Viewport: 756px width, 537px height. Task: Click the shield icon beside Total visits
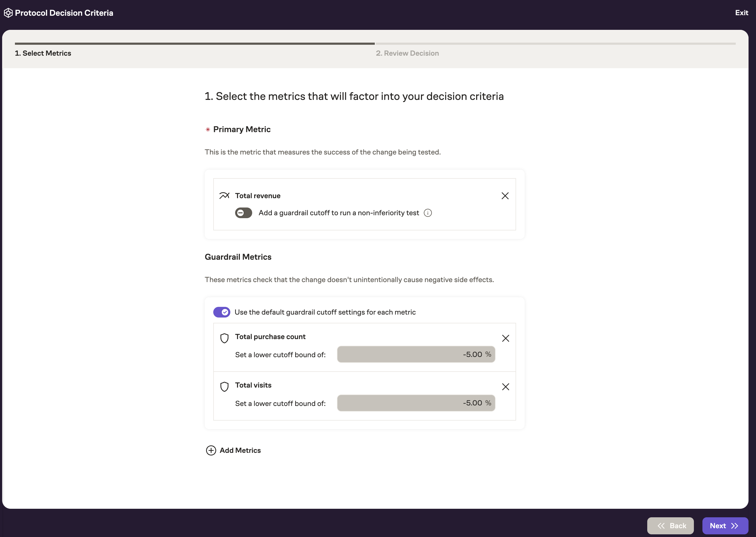pyautogui.click(x=224, y=386)
